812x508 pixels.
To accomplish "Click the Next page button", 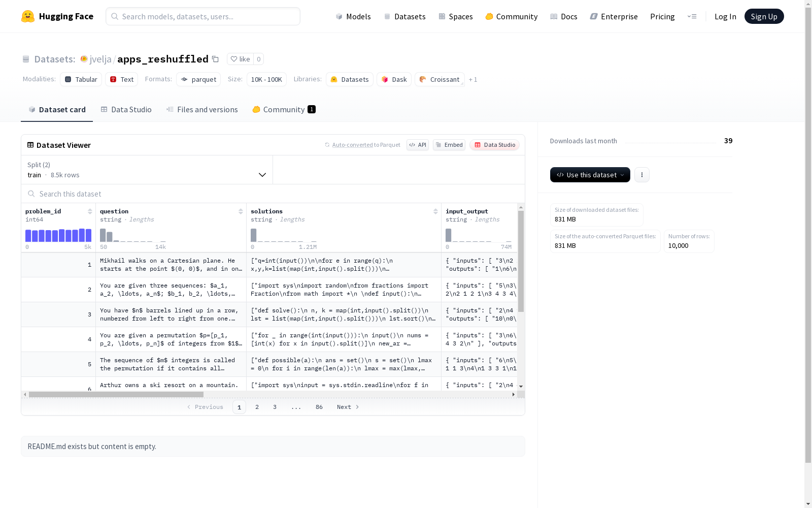I will click(x=348, y=407).
